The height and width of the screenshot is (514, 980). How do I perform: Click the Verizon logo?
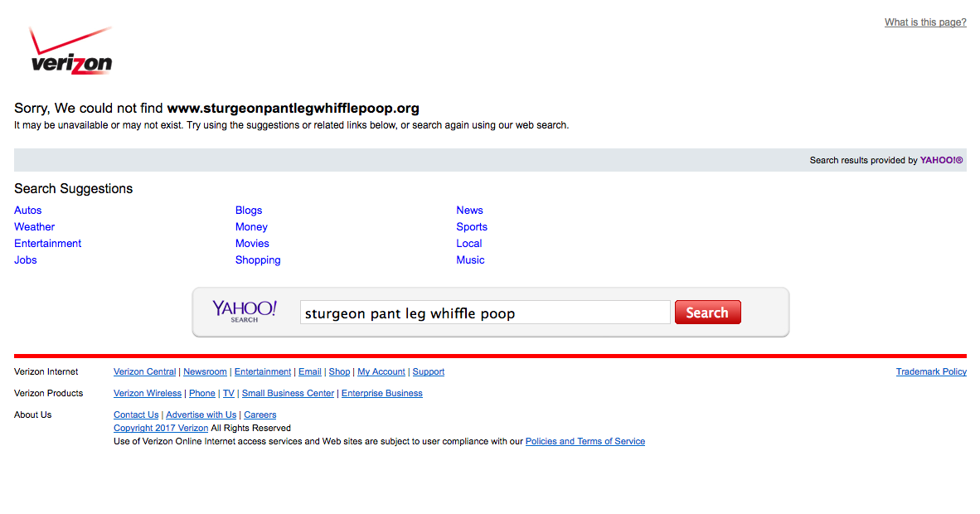[x=71, y=51]
